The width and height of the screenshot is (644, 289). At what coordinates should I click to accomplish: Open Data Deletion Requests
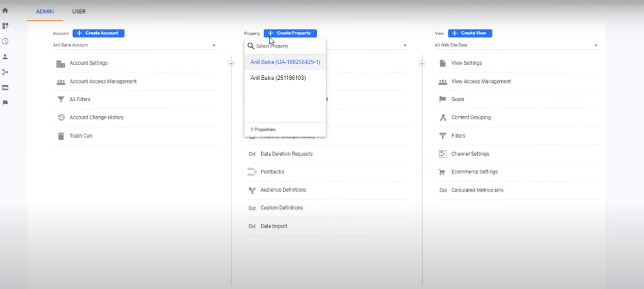pos(286,154)
